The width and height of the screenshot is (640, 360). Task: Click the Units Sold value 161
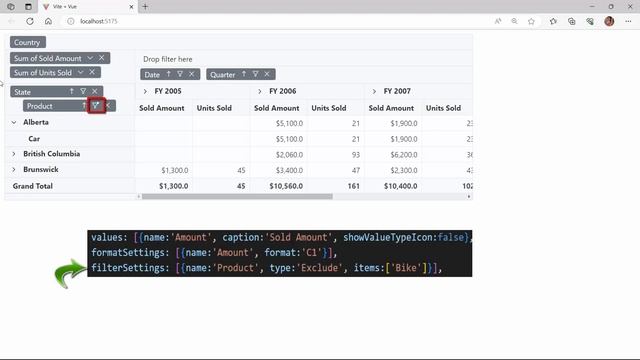[x=354, y=186]
